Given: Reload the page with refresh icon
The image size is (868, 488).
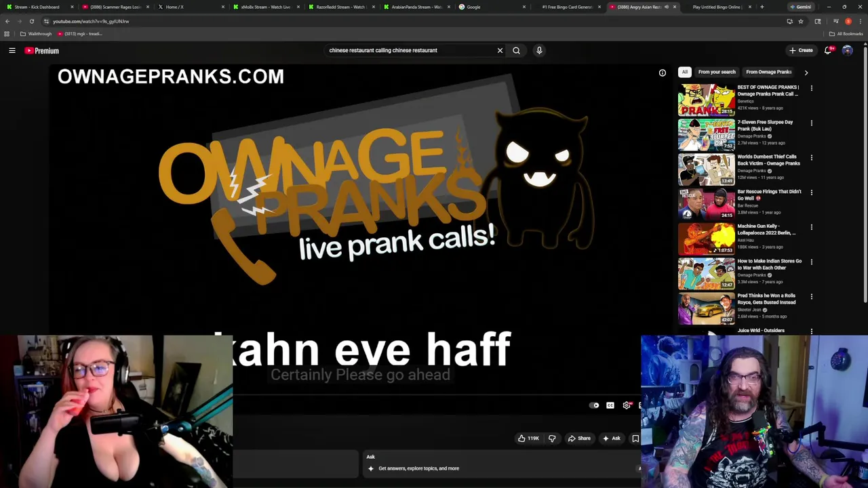Looking at the screenshot, I should (31, 21).
